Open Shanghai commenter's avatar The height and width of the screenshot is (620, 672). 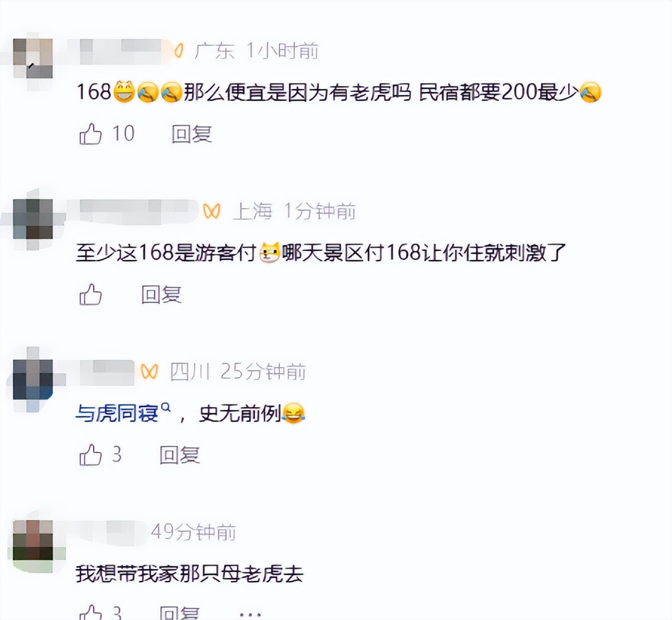[x=32, y=219]
